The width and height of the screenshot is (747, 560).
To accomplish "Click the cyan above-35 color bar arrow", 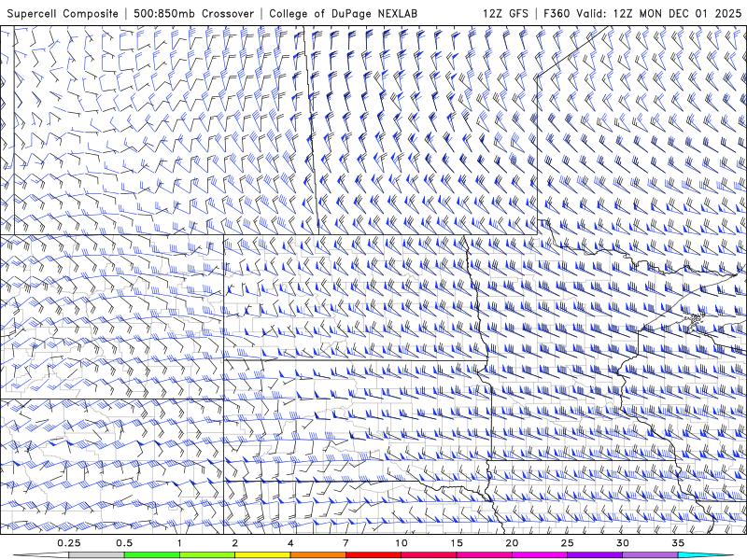I will 705,555.
